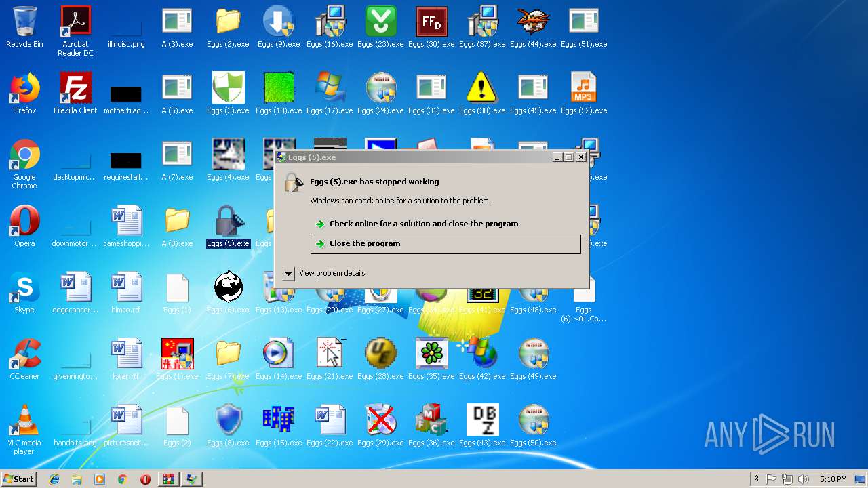Open network status tray icon

coord(787,479)
